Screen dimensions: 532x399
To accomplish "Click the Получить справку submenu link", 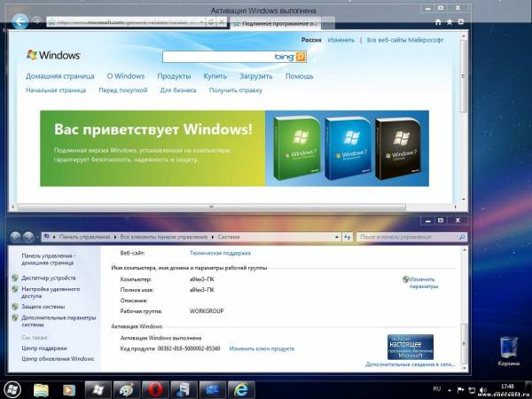I will click(236, 90).
